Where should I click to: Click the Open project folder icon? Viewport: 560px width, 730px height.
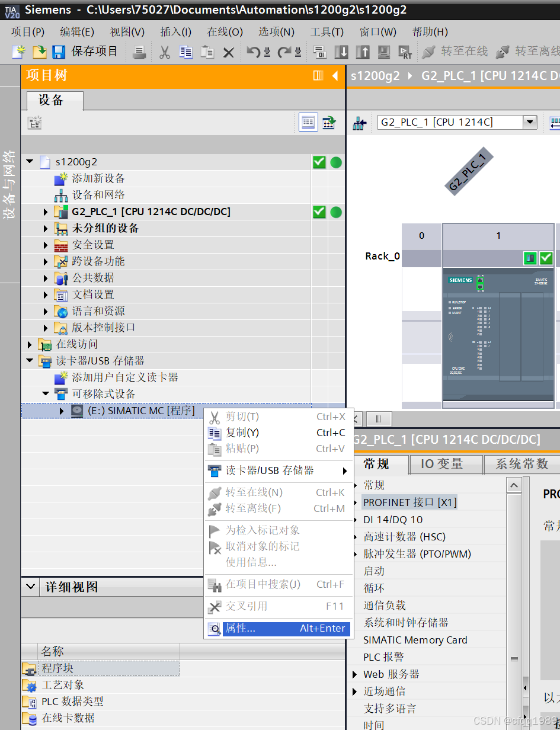(39, 52)
